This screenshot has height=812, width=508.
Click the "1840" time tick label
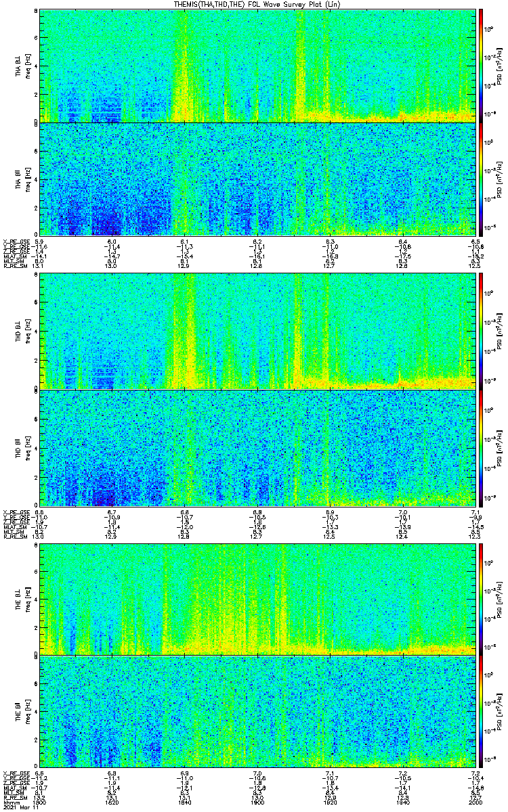[x=185, y=803]
